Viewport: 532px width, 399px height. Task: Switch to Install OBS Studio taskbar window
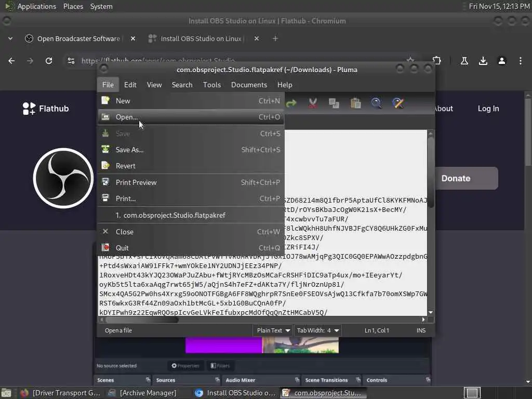[x=235, y=393]
